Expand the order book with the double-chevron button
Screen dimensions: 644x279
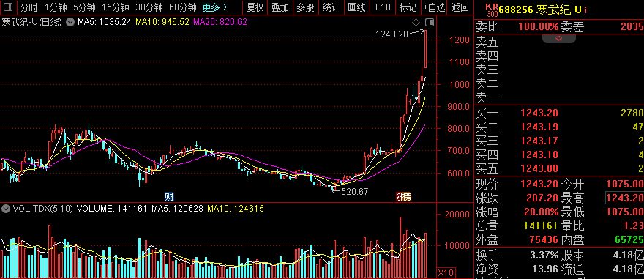pos(558,39)
